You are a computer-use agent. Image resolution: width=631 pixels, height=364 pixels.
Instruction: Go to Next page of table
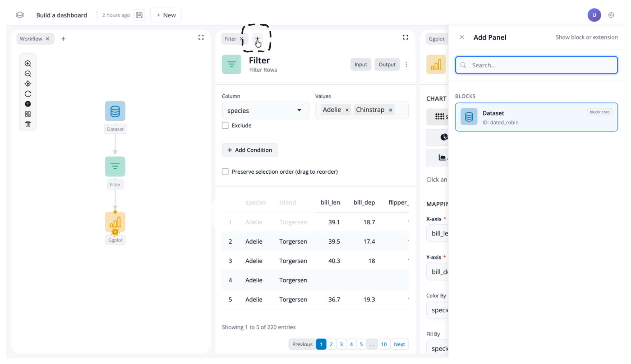(x=399, y=344)
